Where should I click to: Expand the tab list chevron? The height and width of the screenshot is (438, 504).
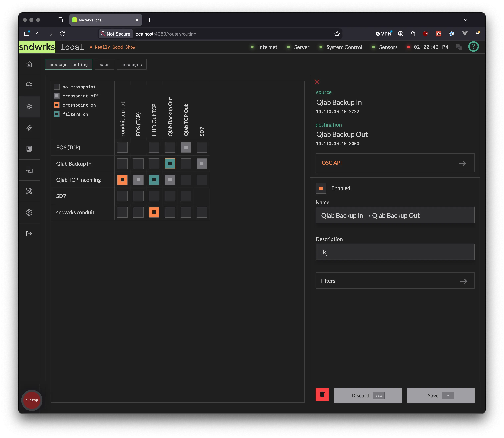tap(465, 20)
